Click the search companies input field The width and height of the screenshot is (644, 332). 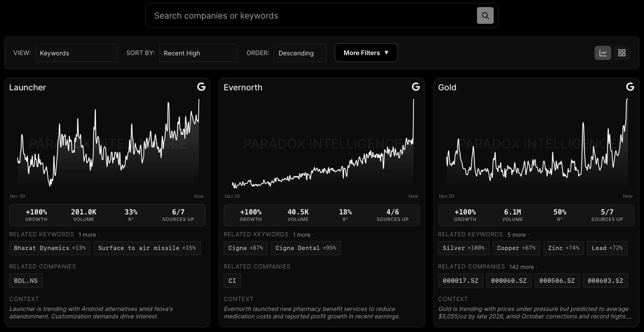(x=309, y=15)
